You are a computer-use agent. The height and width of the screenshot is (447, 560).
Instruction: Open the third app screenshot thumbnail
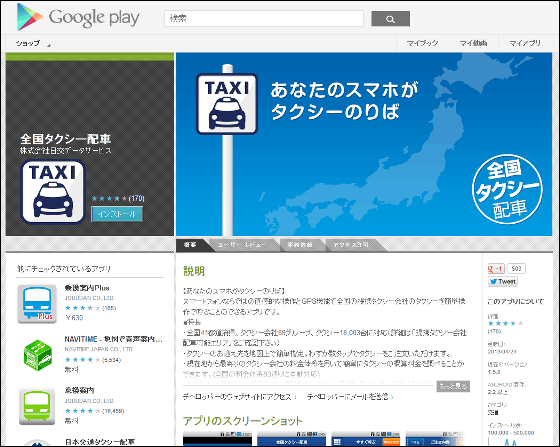[366, 439]
